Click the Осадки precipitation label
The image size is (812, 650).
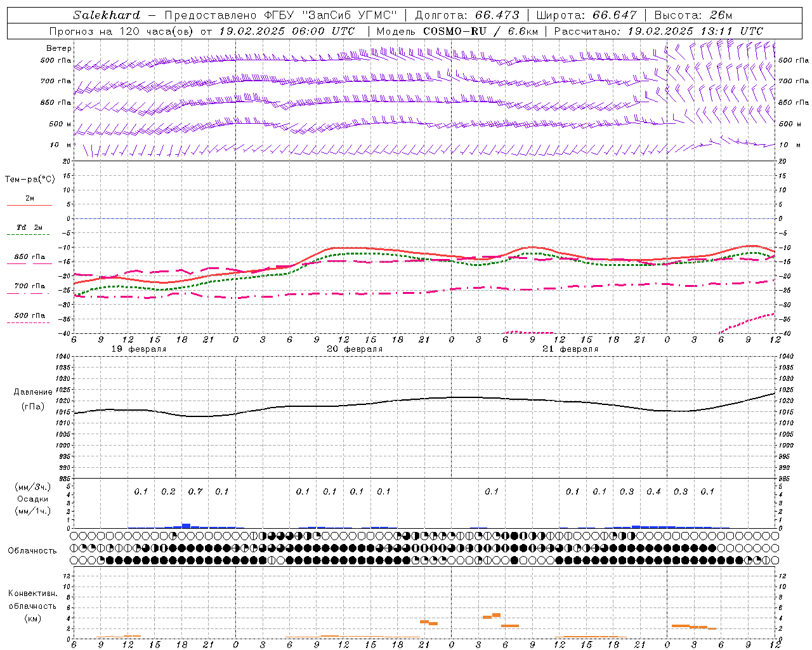[x=31, y=499]
